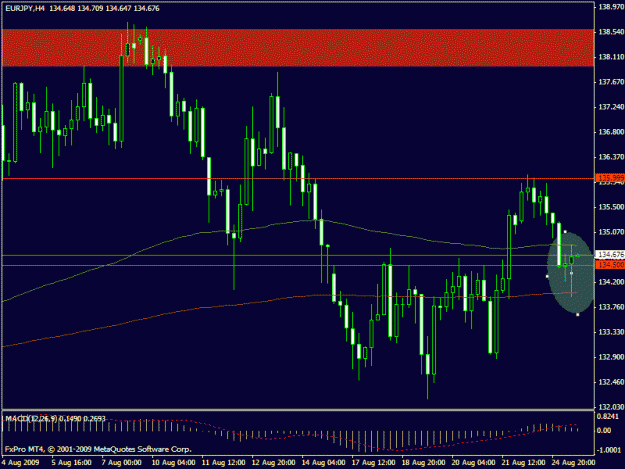The height and width of the screenshot is (469, 625).
Task: Click the MACD 0.8241 scale value
Action: 607,416
